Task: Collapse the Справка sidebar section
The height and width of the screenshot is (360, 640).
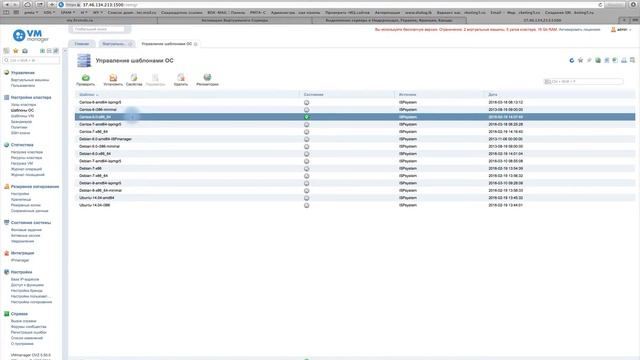Action: pyautogui.click(x=19, y=314)
